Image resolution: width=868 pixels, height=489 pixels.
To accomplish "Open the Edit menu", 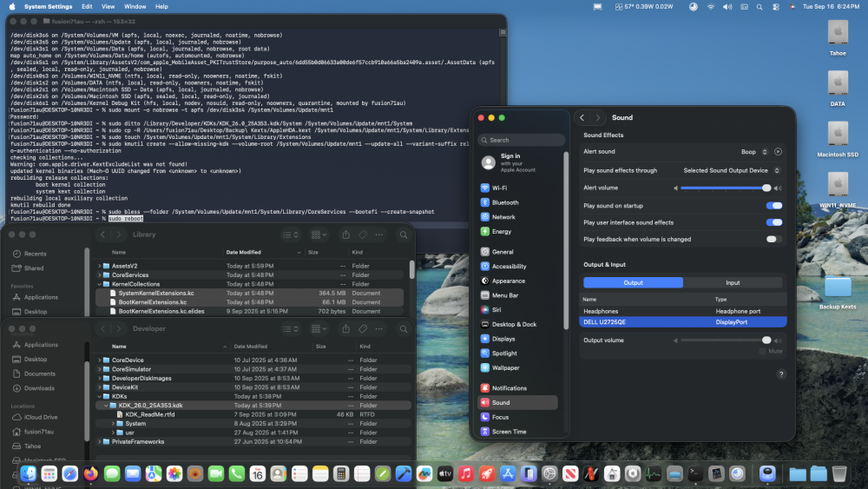I will pyautogui.click(x=87, y=7).
